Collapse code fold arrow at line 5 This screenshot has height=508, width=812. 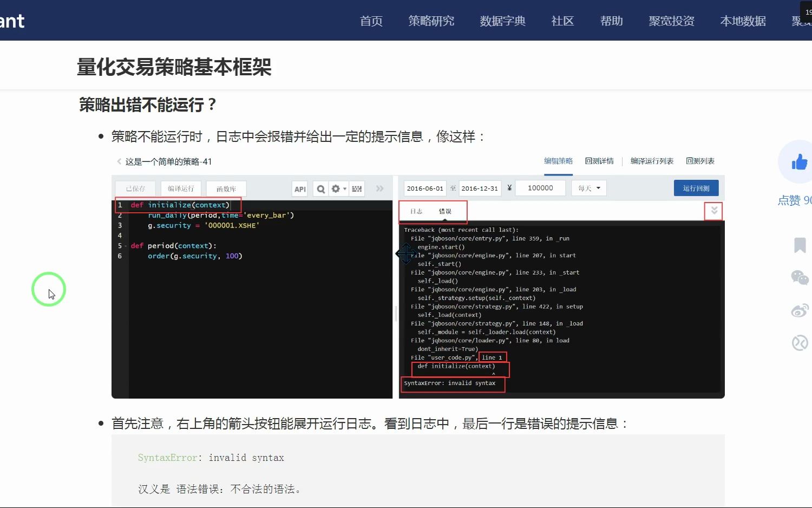pyautogui.click(x=126, y=246)
